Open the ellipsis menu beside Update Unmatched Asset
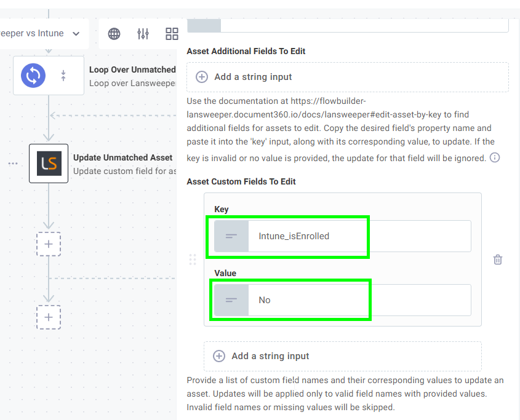 [13, 164]
